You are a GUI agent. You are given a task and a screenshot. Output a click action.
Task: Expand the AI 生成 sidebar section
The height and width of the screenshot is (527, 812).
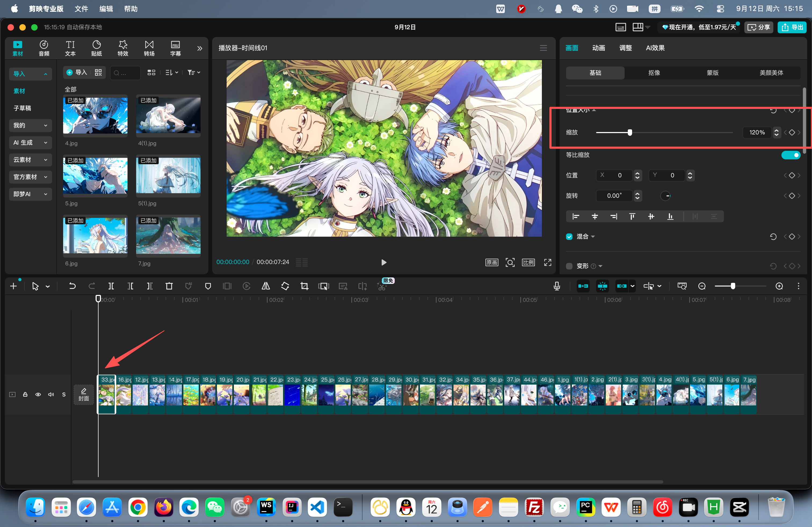(x=30, y=142)
